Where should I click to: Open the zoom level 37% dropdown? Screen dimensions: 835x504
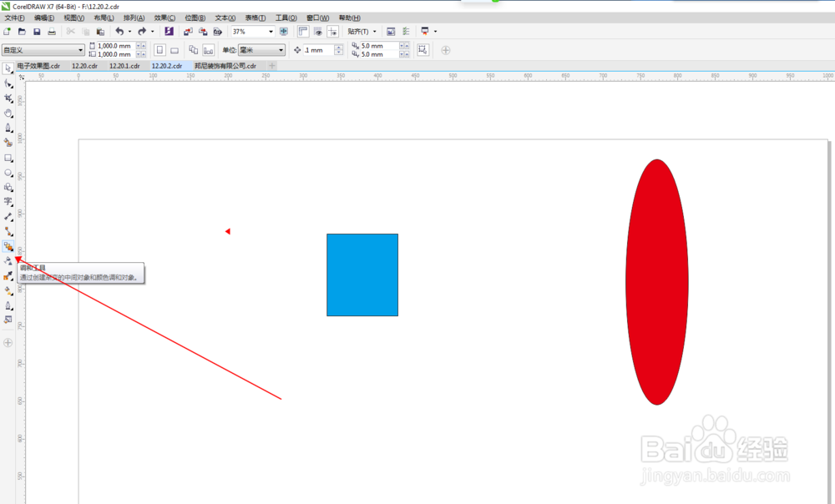[x=271, y=32]
